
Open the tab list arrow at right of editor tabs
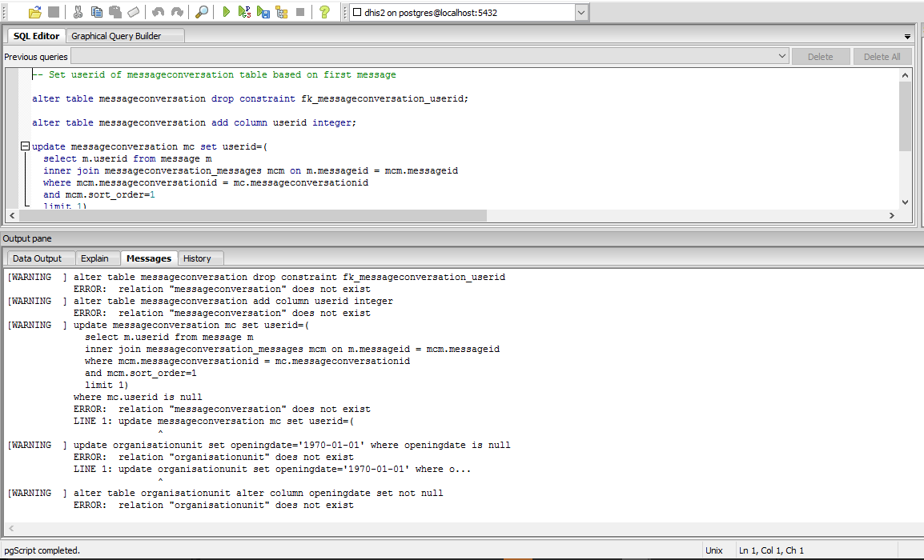click(907, 37)
